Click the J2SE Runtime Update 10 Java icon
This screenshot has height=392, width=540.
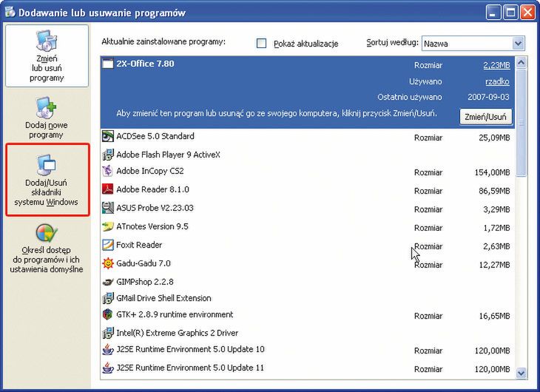pos(108,349)
